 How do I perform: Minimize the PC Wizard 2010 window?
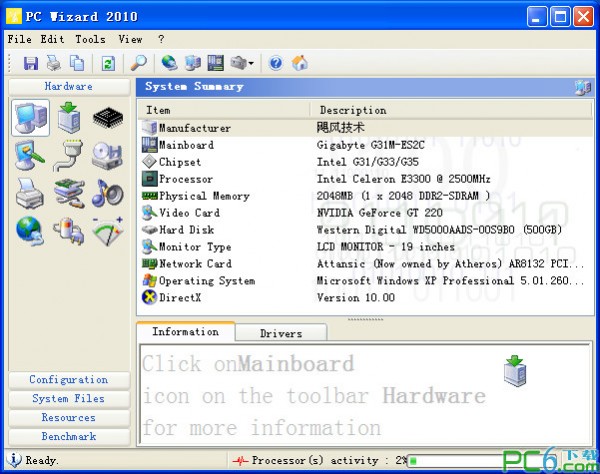click(536, 17)
